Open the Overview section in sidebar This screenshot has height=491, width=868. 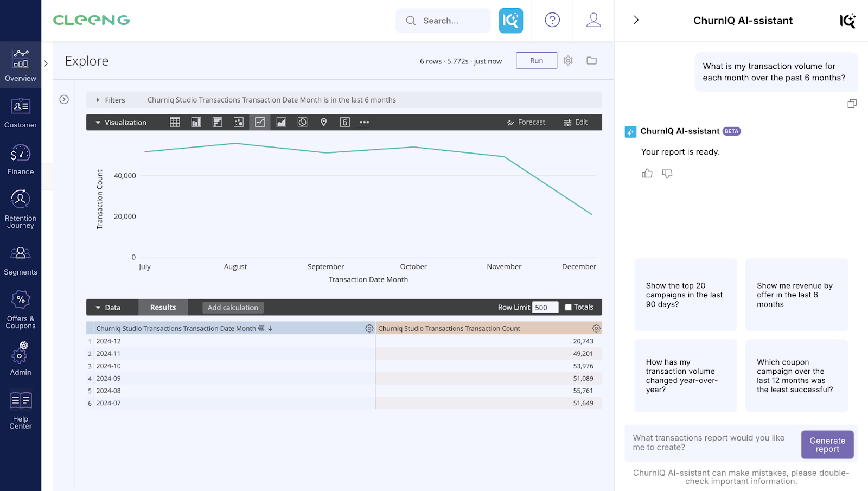coord(21,65)
